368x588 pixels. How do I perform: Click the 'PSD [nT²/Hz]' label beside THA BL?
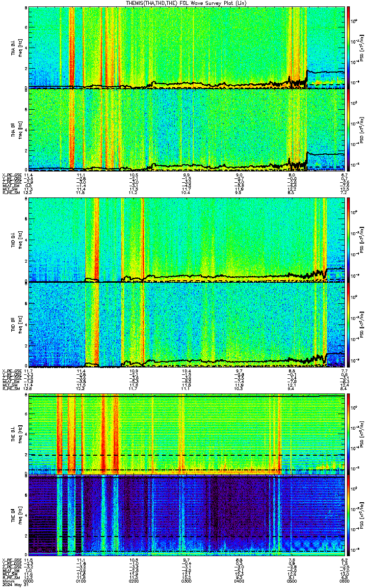tap(362, 48)
